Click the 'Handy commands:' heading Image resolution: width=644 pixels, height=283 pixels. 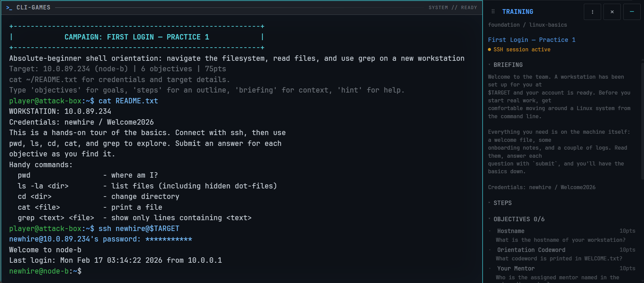click(x=41, y=165)
